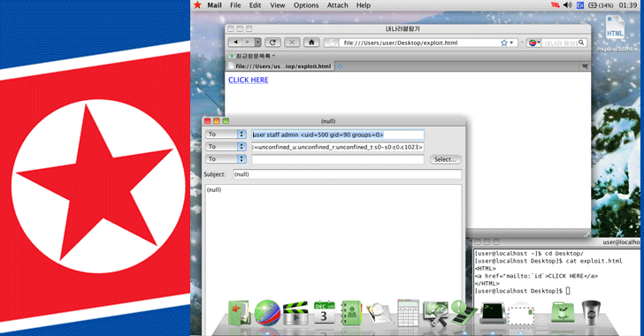Open the Edit menu
Viewport: 644px width, 336px height.
pos(255,5)
